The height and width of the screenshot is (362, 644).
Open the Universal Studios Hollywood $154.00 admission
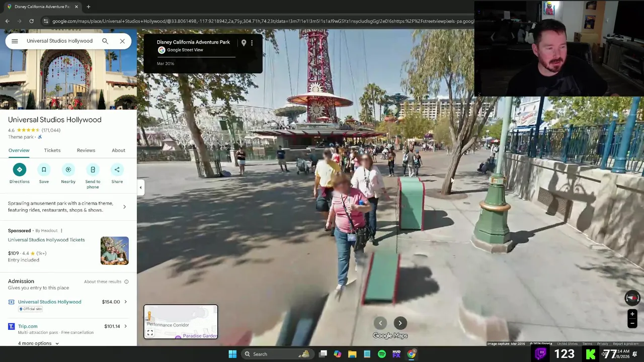tap(68, 305)
